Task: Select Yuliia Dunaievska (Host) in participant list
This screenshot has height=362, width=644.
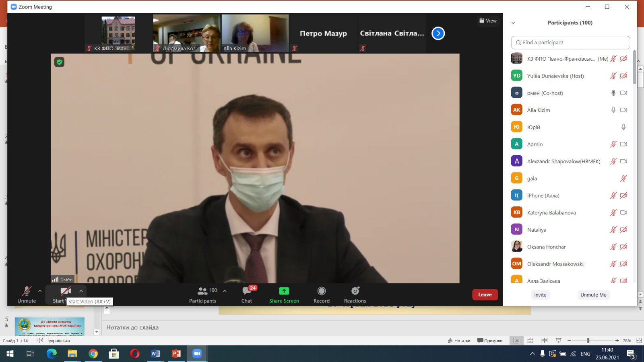Action: click(555, 76)
